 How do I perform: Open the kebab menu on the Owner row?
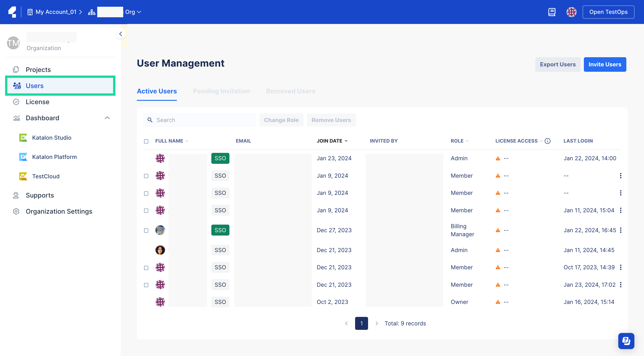[x=621, y=302]
